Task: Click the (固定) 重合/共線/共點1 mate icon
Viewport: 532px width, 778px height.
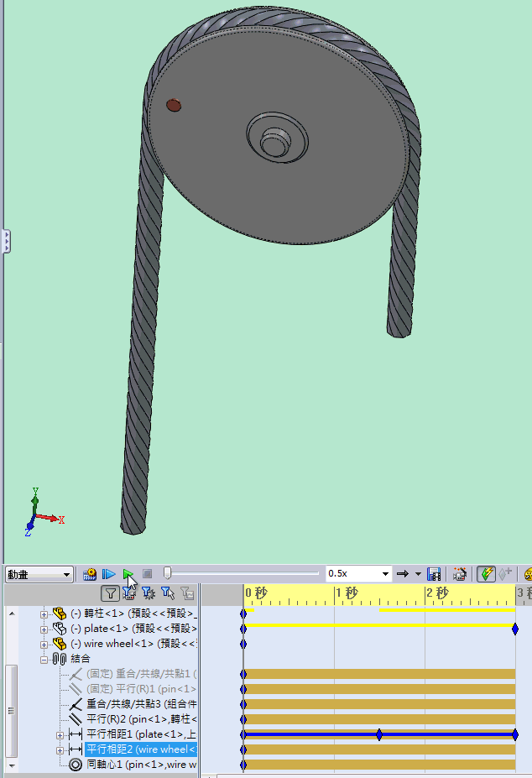Action: point(76,674)
